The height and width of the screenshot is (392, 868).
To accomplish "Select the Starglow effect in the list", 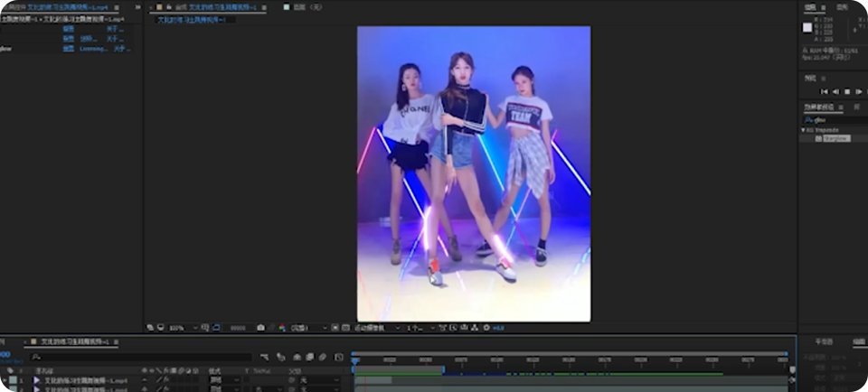I will pyautogui.click(x=835, y=139).
